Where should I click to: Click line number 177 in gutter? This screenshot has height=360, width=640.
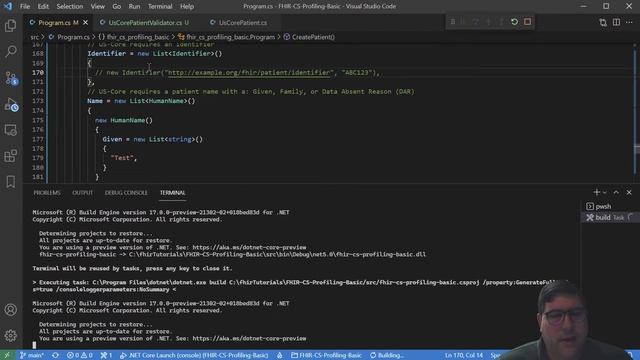[x=38, y=139]
